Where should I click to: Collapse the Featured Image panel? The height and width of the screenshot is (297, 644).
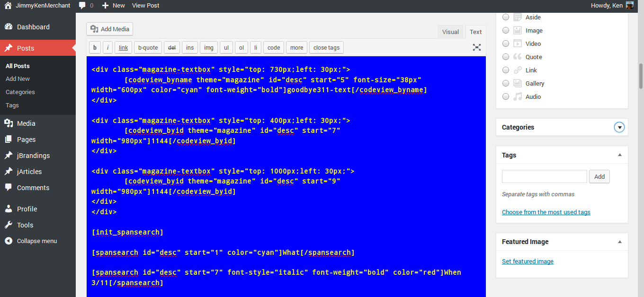point(619,242)
